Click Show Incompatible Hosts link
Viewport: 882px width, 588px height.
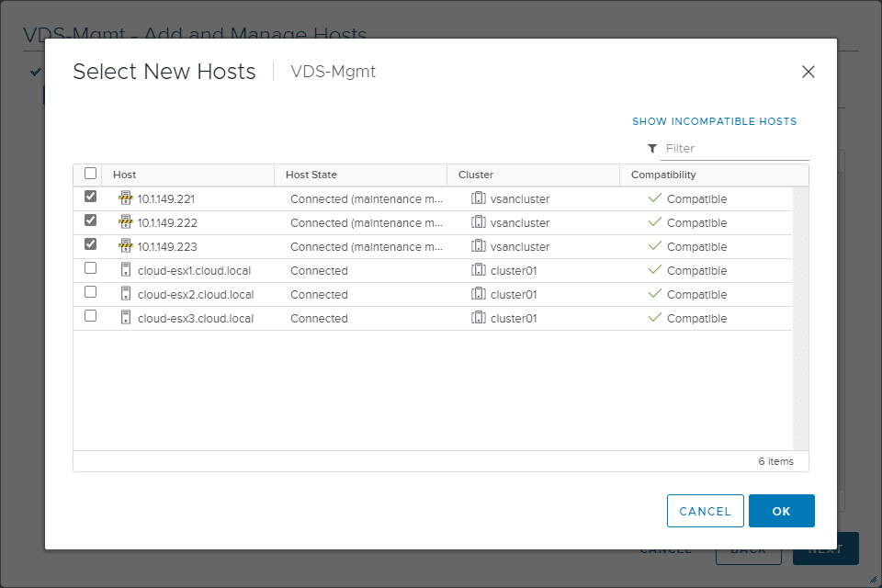tap(714, 121)
